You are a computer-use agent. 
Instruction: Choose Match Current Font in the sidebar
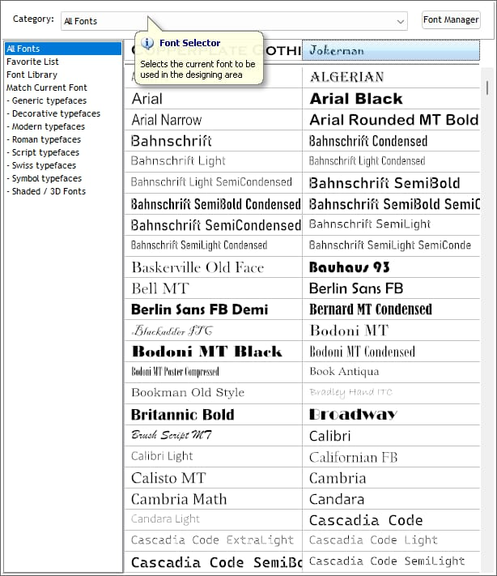point(47,87)
